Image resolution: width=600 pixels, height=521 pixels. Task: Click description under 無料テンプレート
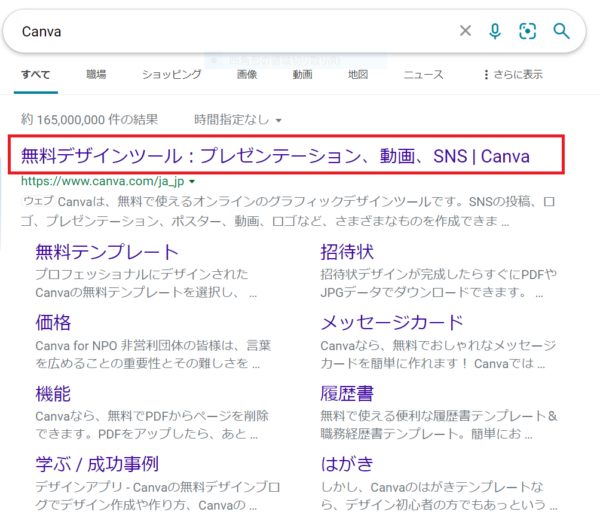coord(146,283)
